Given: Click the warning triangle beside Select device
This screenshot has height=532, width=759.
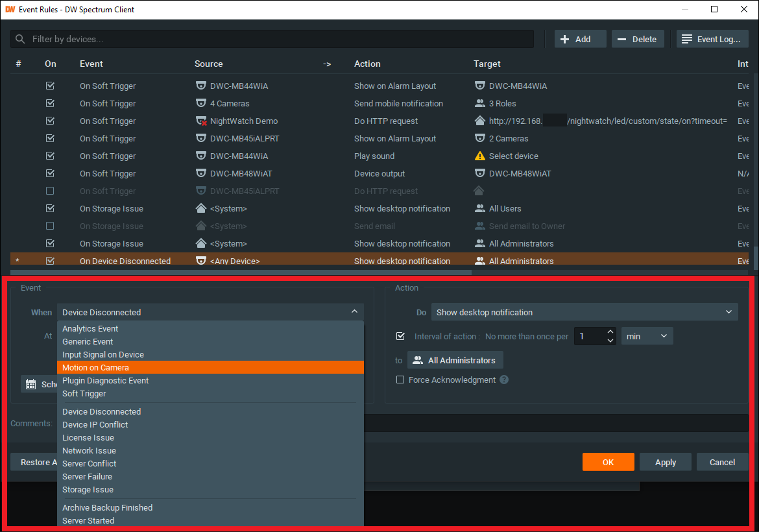Looking at the screenshot, I should (x=480, y=156).
